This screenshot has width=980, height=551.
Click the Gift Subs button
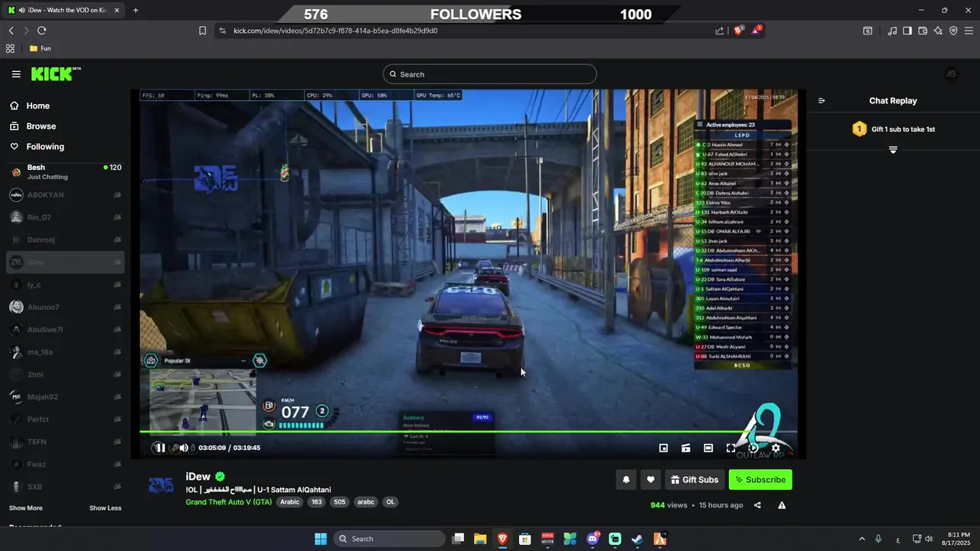(694, 480)
